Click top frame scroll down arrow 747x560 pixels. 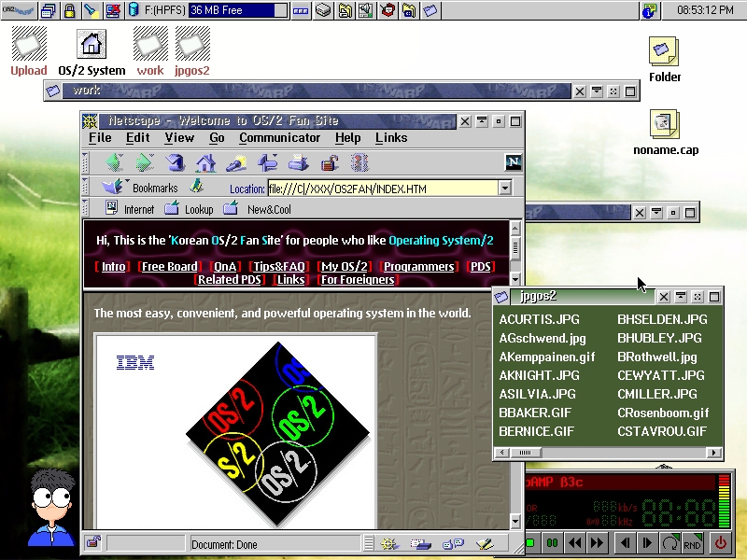(515, 279)
